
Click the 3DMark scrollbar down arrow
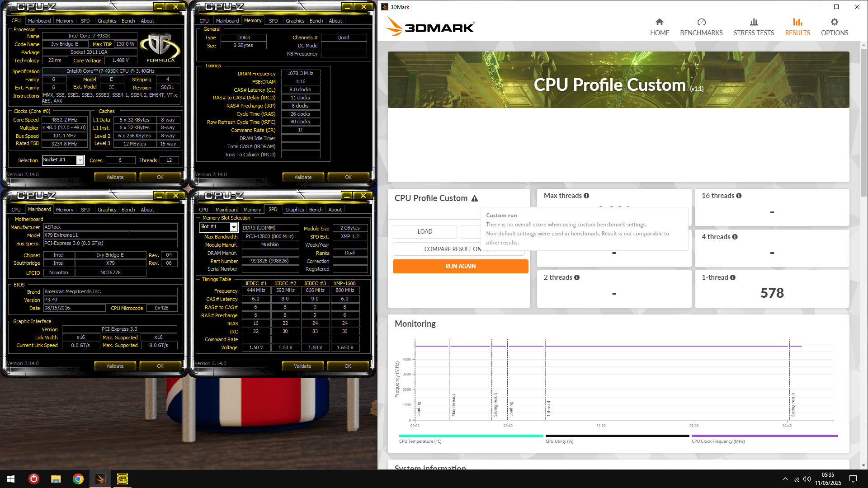click(863, 465)
